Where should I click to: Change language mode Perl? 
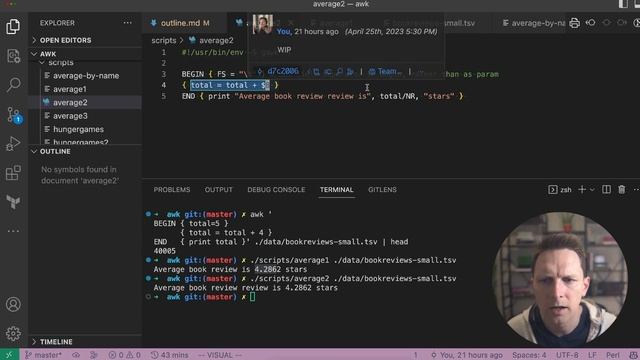[613, 355]
